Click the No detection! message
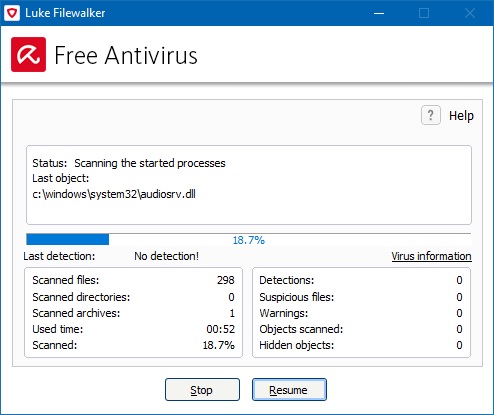This screenshot has width=494, height=415. pyautogui.click(x=166, y=256)
